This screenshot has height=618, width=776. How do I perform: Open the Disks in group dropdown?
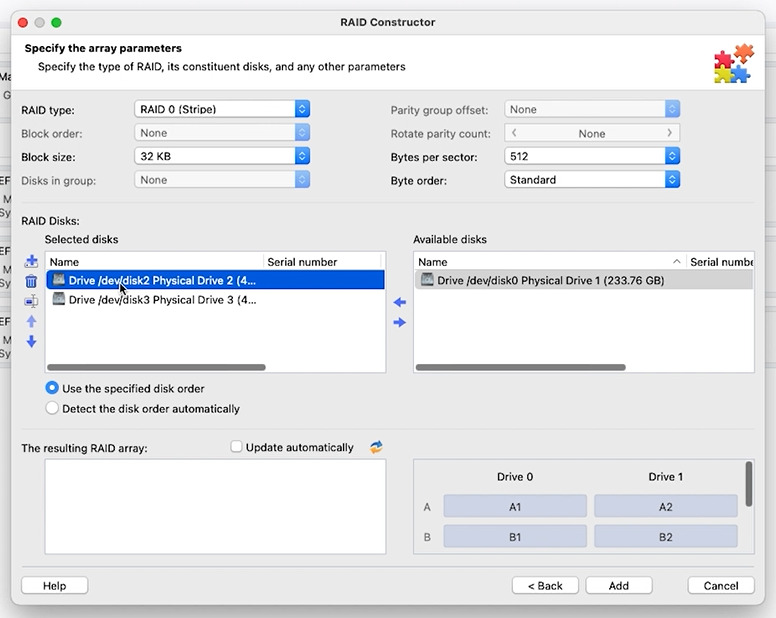pyautogui.click(x=222, y=180)
